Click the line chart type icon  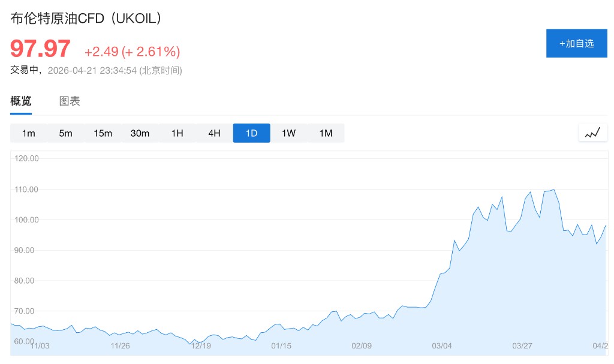click(x=592, y=133)
